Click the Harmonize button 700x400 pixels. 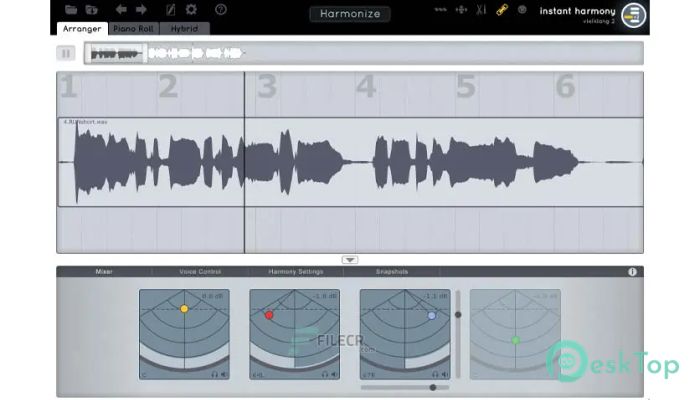pyautogui.click(x=350, y=14)
